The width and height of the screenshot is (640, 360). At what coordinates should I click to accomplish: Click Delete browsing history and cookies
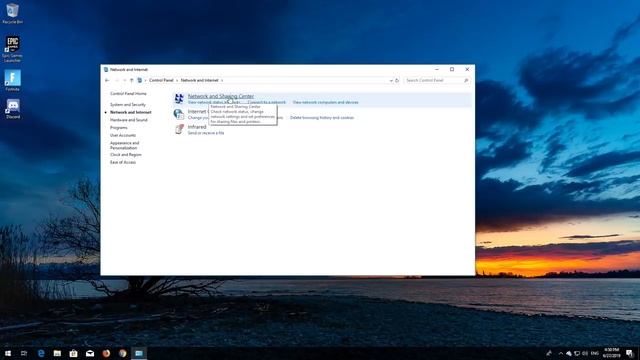click(322, 118)
